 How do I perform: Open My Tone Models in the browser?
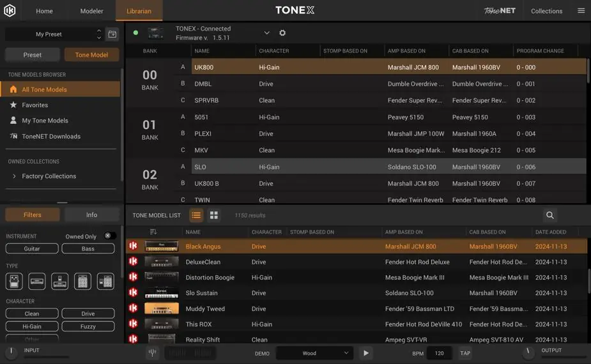[45, 120]
